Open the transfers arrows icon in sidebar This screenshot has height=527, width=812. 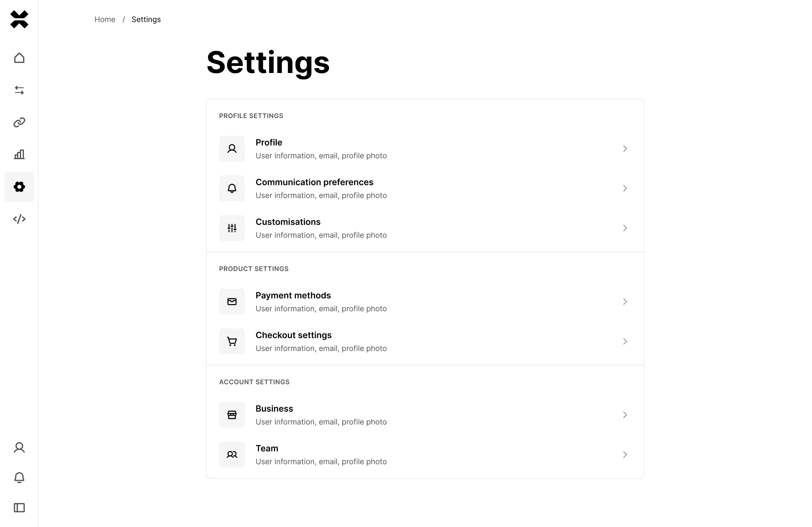(x=19, y=90)
